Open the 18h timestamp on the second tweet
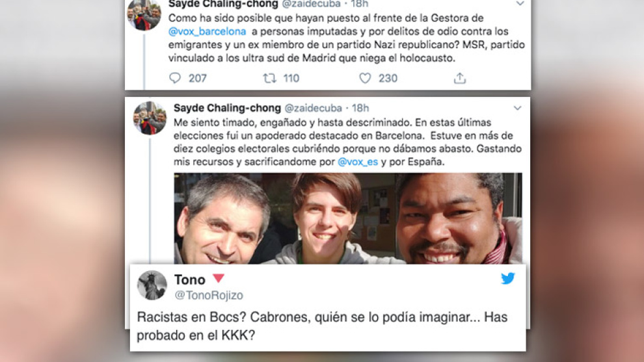This screenshot has height=362, width=644. click(360, 108)
